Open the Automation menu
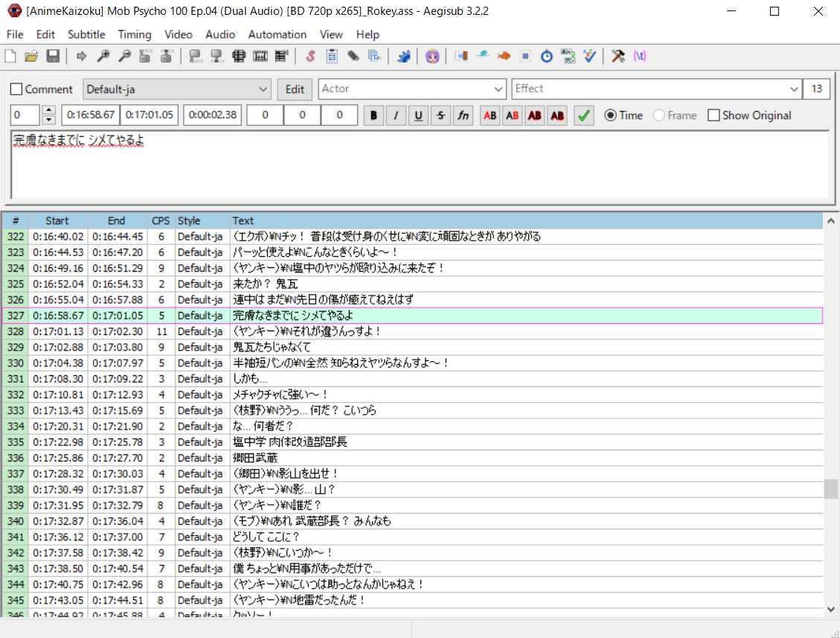The width and height of the screenshot is (840, 638). click(x=278, y=34)
